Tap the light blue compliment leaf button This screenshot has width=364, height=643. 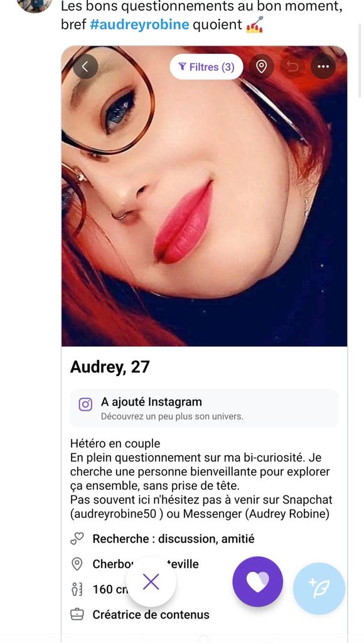[319, 588]
